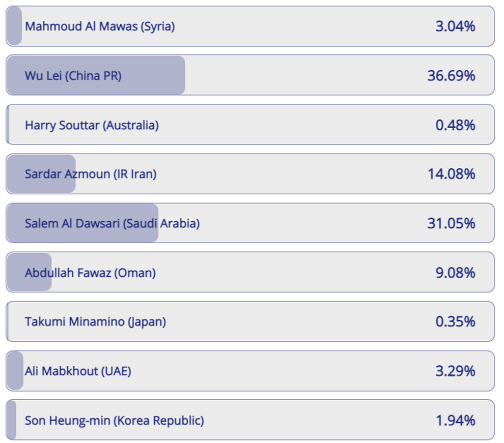Viewport: 504px width, 443px height.
Task: Choose the Harry Souttar (Australia) option
Action: [92, 125]
